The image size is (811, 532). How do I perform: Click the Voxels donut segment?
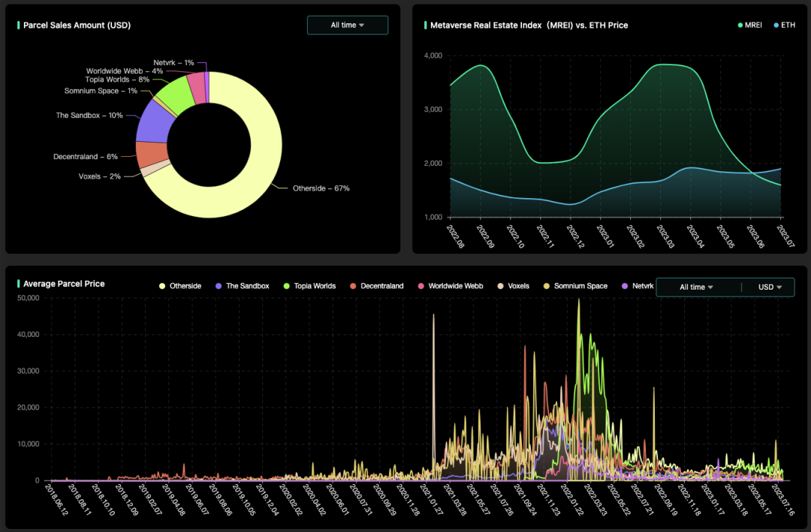155,168
